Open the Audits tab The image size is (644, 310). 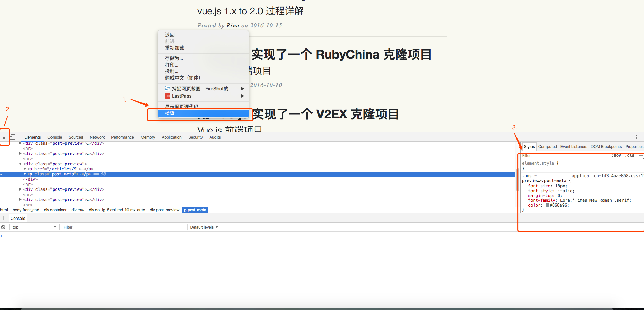point(215,137)
